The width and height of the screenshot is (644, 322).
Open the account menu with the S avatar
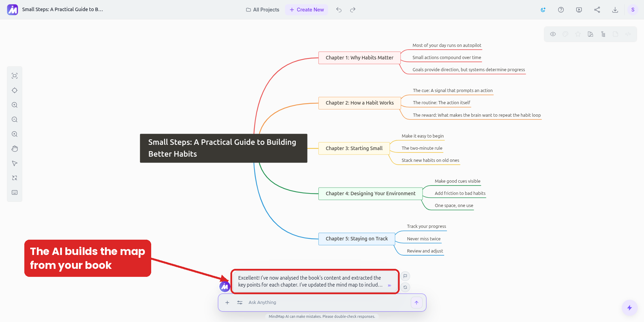click(633, 10)
